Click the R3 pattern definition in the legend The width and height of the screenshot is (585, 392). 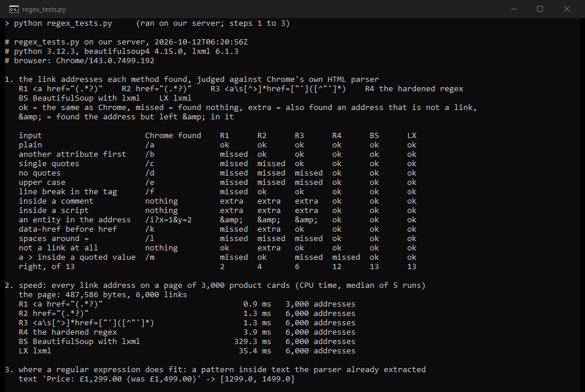pyautogui.click(x=278, y=89)
